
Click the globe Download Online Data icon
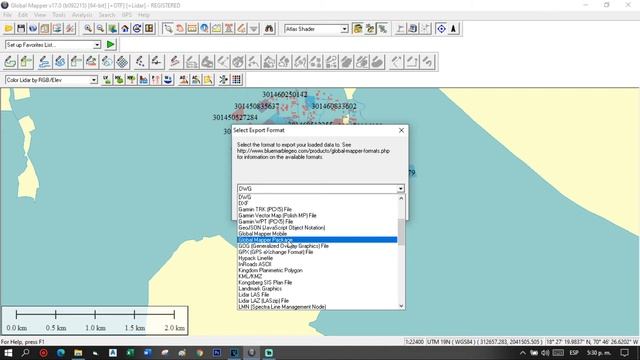point(33,29)
